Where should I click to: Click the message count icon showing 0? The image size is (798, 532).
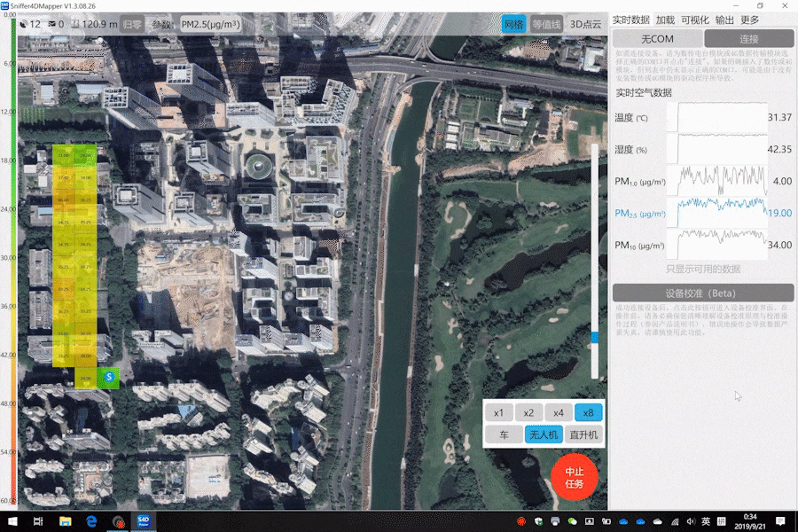pyautogui.click(x=52, y=24)
